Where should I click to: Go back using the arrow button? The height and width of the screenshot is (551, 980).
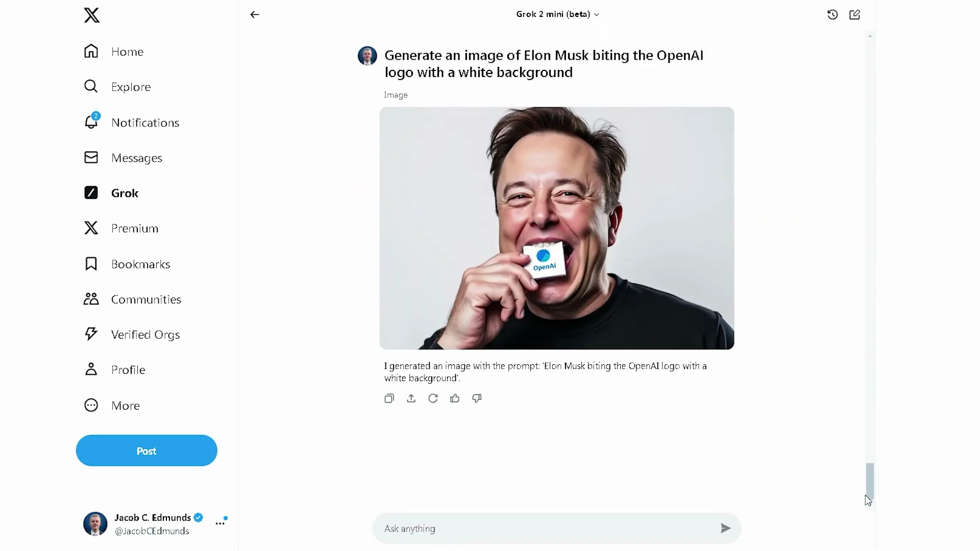(254, 15)
